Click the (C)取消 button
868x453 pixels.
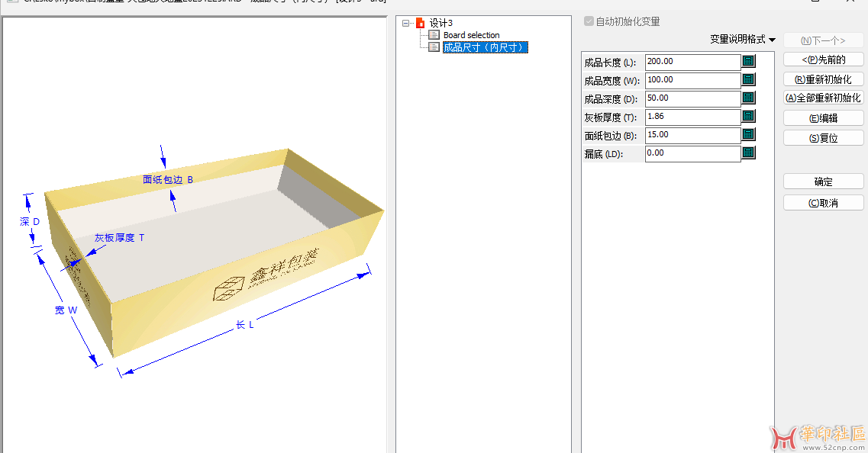pos(823,203)
